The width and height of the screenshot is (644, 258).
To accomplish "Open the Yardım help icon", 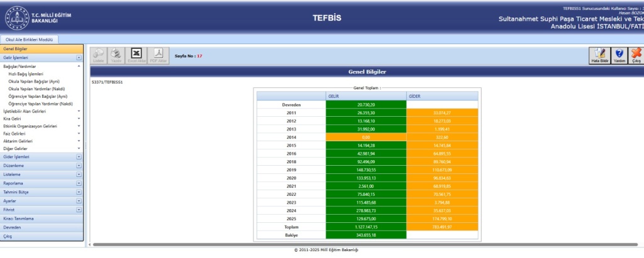I will click(619, 55).
